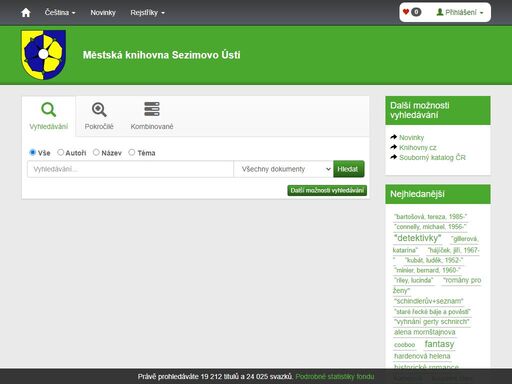Open Podrobné statistiky fondu link
This screenshot has height=384, width=512.
[x=335, y=377]
